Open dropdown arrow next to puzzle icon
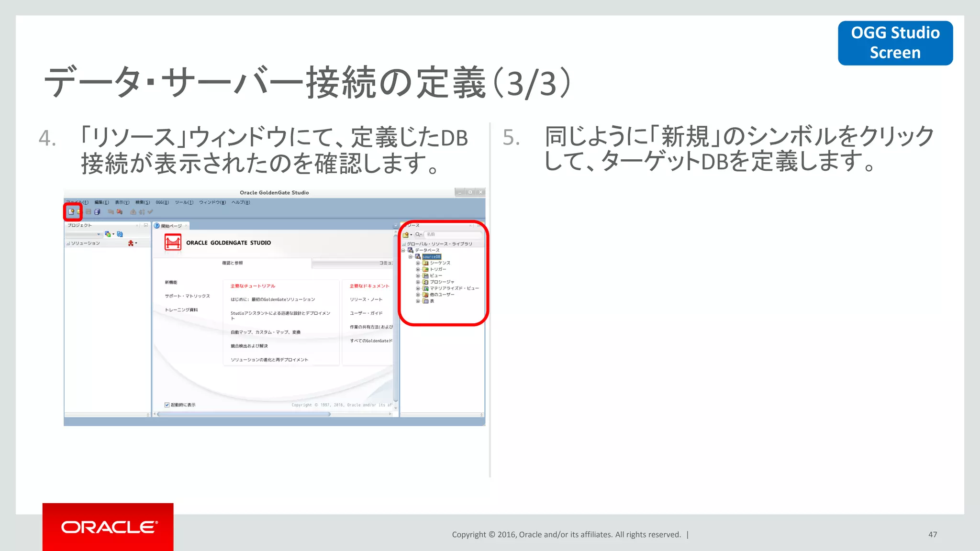The image size is (980, 551). pyautogui.click(x=136, y=243)
